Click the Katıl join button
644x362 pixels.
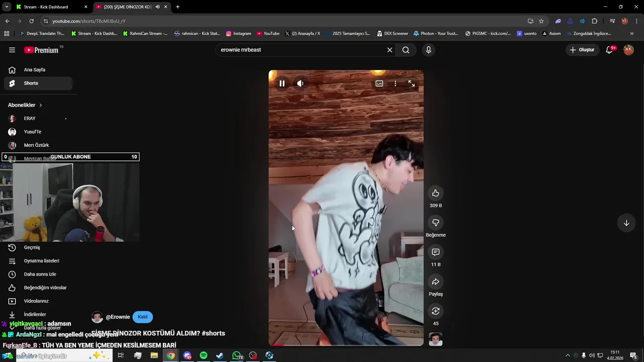pyautogui.click(x=142, y=317)
